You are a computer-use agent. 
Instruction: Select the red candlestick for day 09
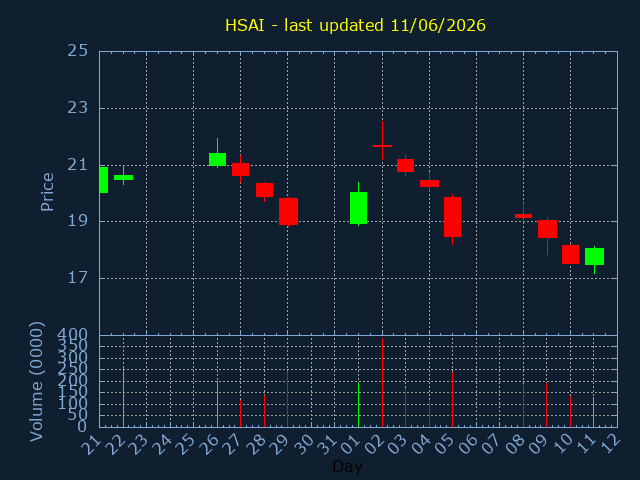547,229
